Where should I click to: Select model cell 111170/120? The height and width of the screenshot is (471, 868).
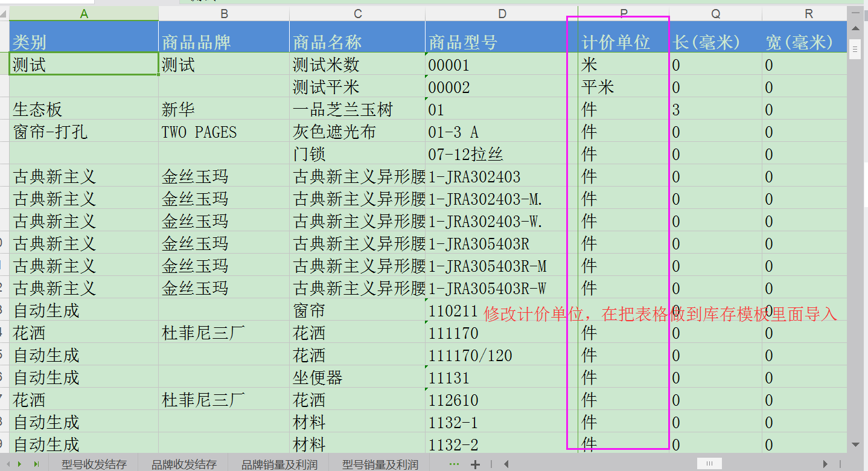[502, 354]
